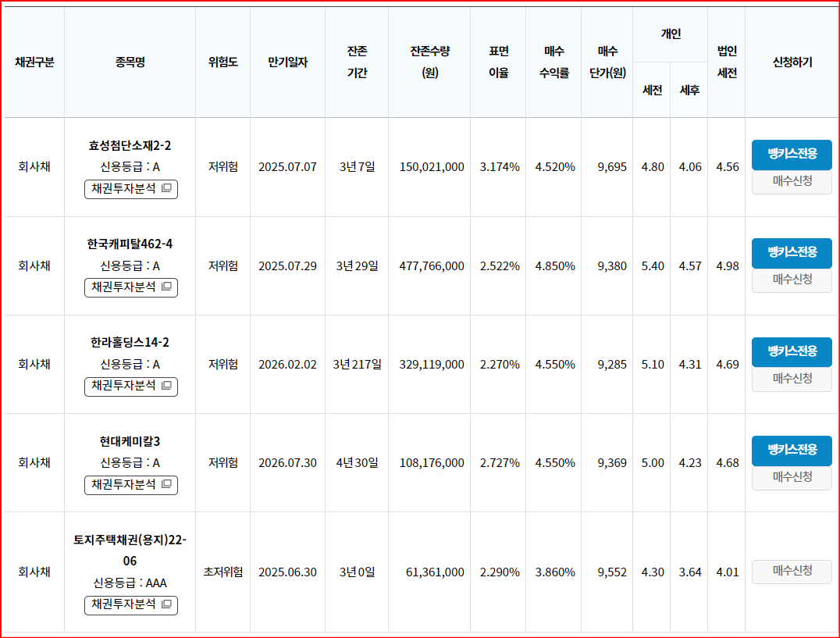Click the 매수수익률 column header
Image resolution: width=840 pixels, height=638 pixels.
[x=553, y=62]
